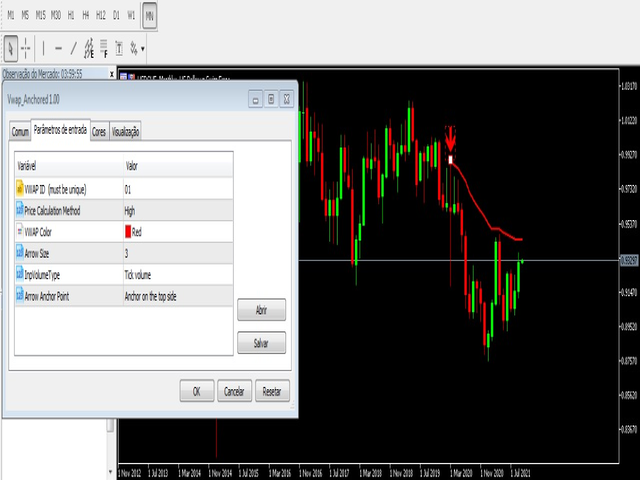Open Arrow Anchor Point value dropdown

pyautogui.click(x=178, y=296)
